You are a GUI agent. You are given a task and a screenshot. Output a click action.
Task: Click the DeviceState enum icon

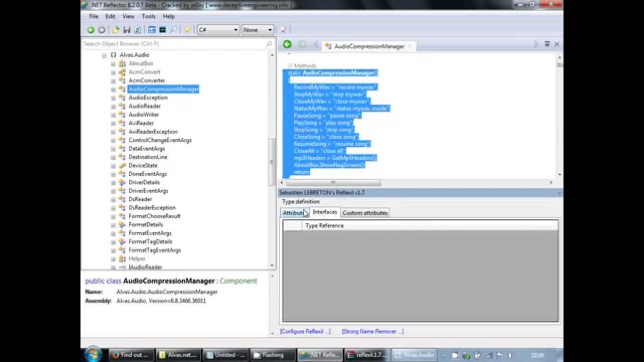[x=122, y=165]
